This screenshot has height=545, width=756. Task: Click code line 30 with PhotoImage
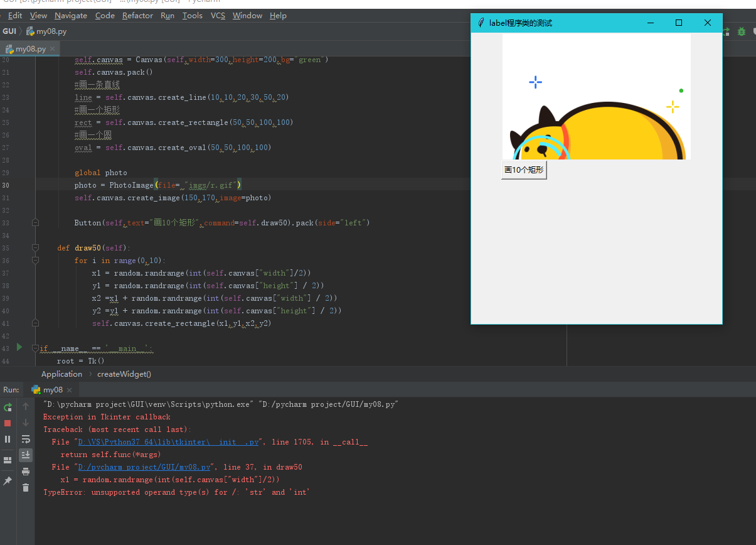tap(157, 185)
